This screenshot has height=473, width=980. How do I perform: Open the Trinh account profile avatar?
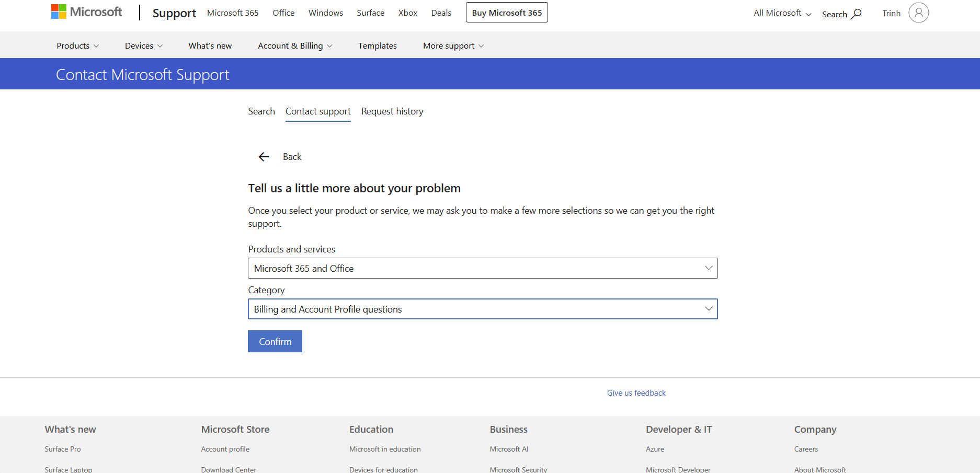pyautogui.click(x=918, y=13)
